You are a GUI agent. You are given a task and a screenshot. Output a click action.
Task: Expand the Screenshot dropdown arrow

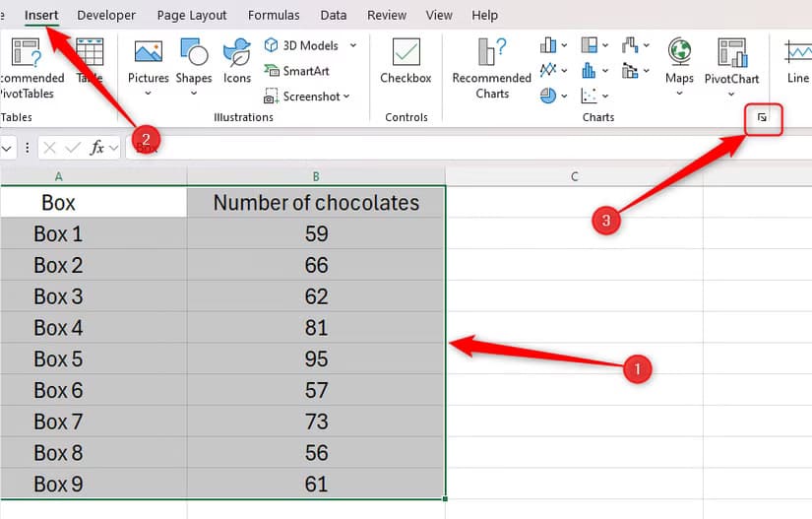click(346, 97)
